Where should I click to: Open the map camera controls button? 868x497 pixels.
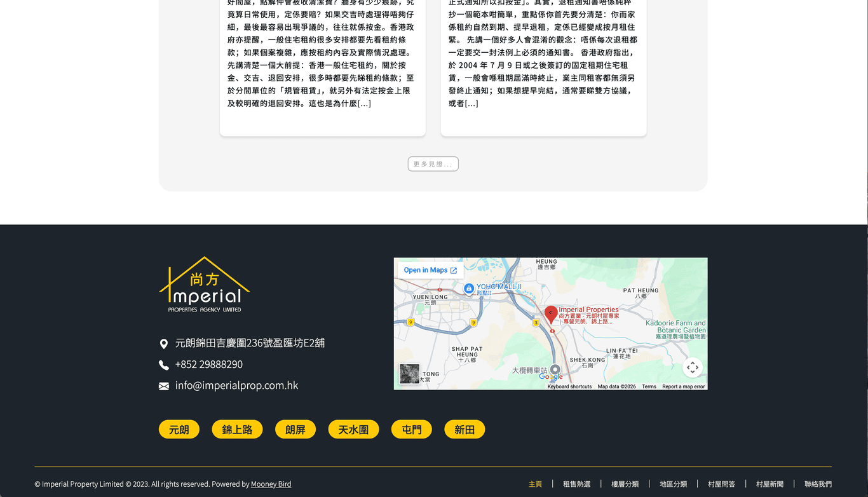pos(692,367)
